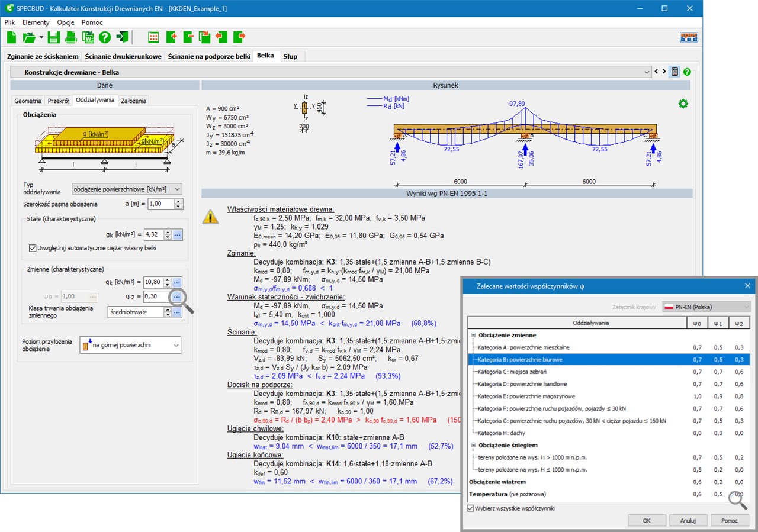Open drawing settings with the green gear icon

(683, 104)
